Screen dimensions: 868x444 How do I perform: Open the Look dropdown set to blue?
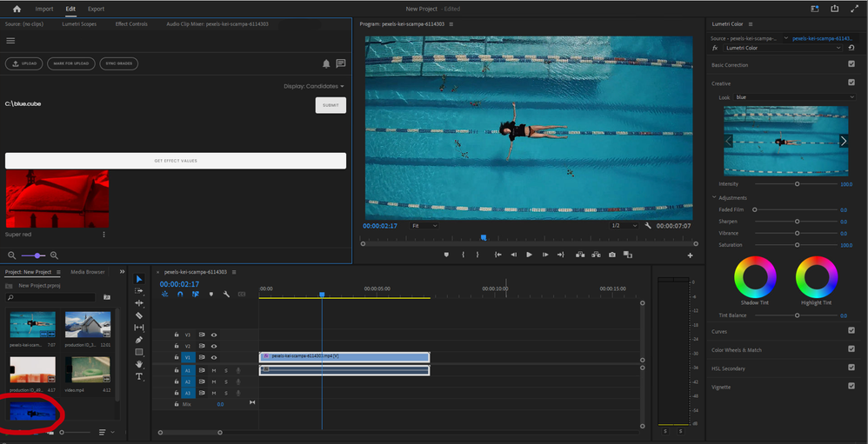tap(794, 97)
